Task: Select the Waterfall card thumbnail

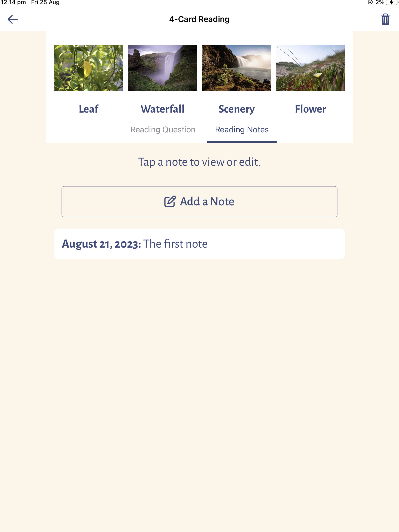Action: (x=162, y=67)
